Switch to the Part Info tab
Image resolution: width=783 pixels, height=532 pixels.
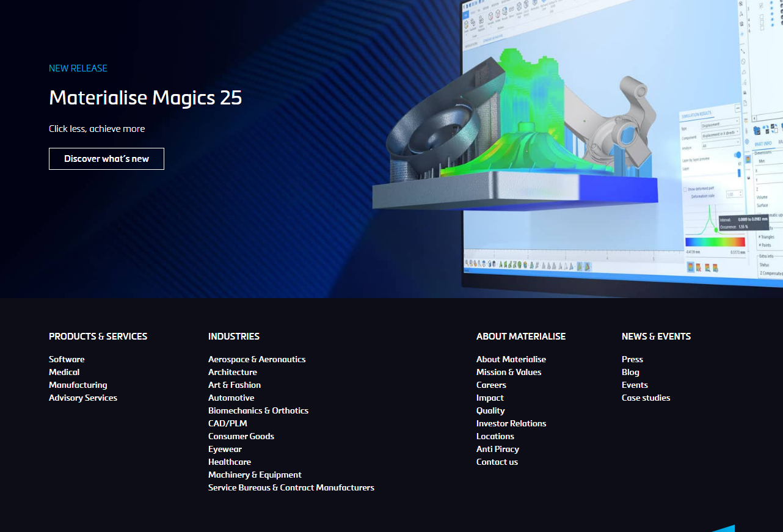pyautogui.click(x=763, y=144)
